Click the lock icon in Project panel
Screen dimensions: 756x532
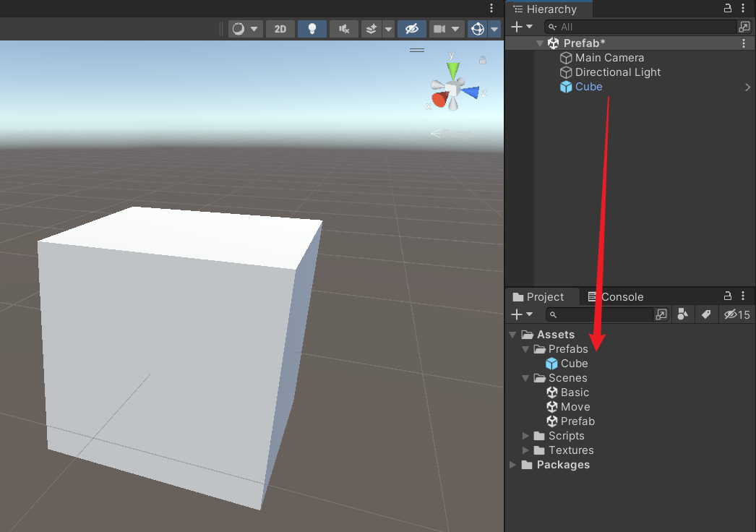(x=728, y=296)
